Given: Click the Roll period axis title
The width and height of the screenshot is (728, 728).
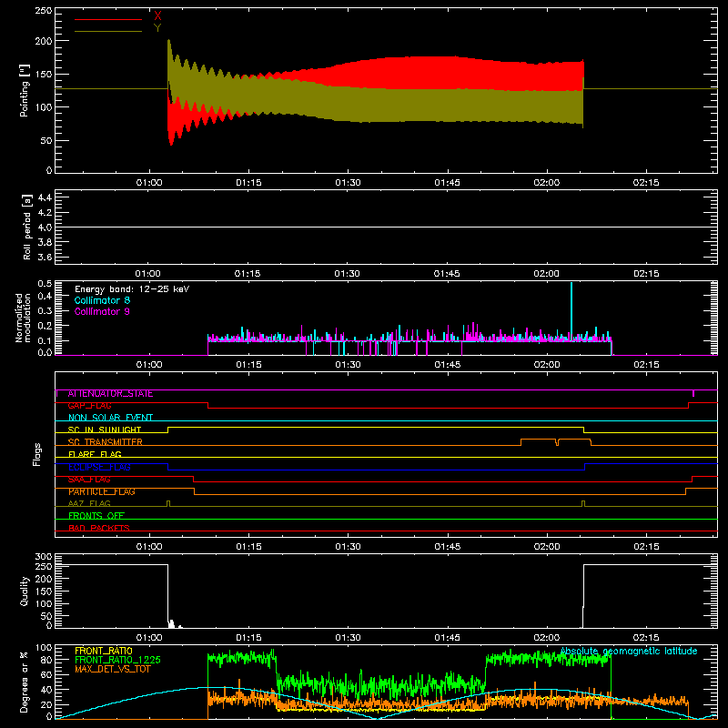Looking at the screenshot, I should [x=27, y=227].
